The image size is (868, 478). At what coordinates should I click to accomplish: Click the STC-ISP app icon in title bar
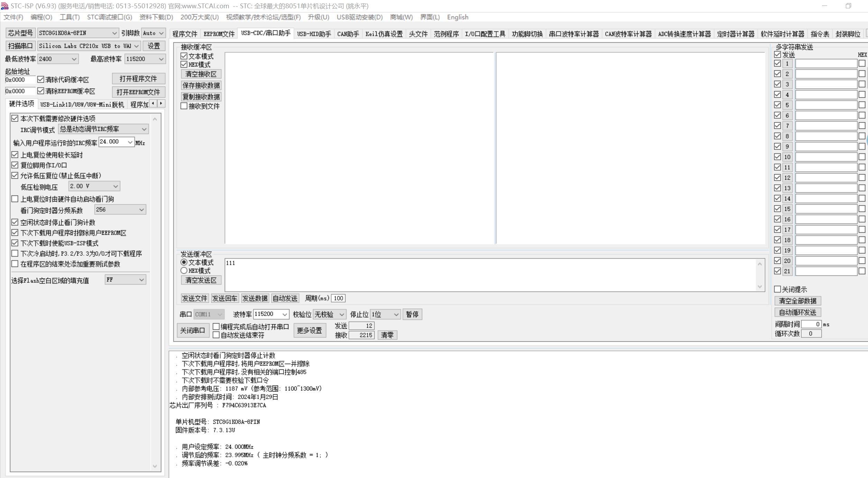point(4,6)
